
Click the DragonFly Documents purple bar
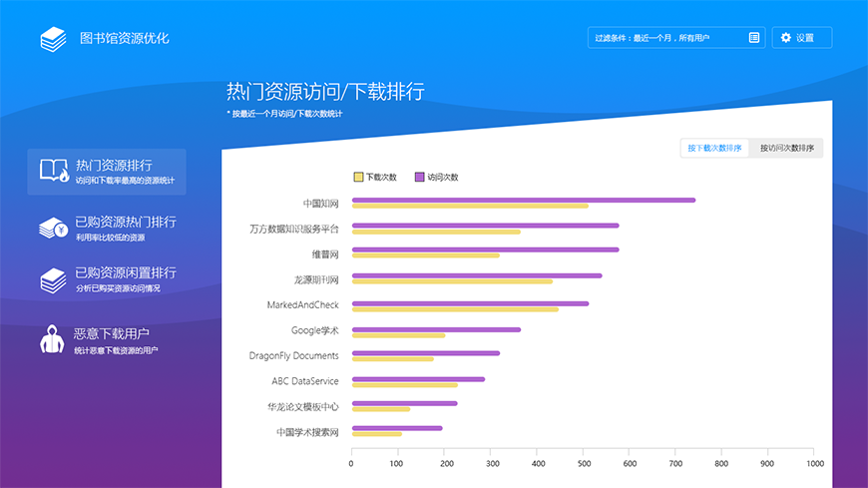pyautogui.click(x=426, y=353)
